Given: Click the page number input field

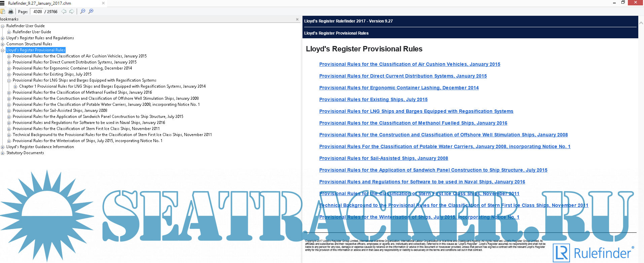Looking at the screenshot, I should click(37, 11).
